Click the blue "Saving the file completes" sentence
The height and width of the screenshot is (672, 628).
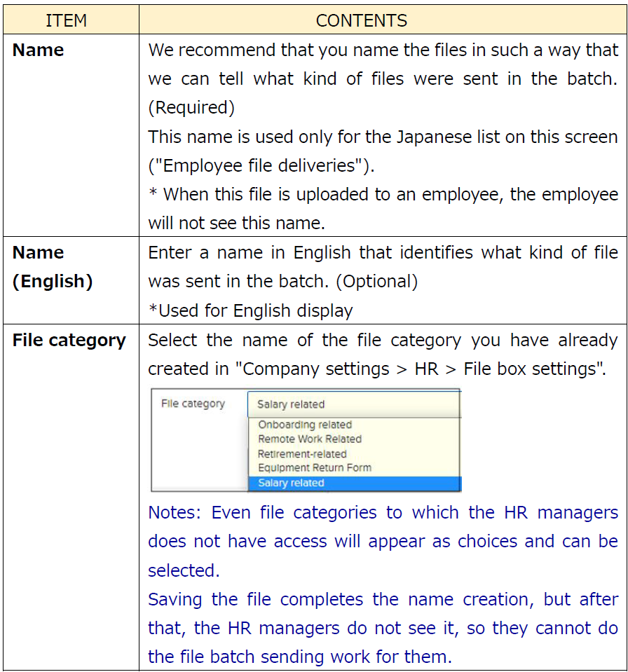[383, 600]
